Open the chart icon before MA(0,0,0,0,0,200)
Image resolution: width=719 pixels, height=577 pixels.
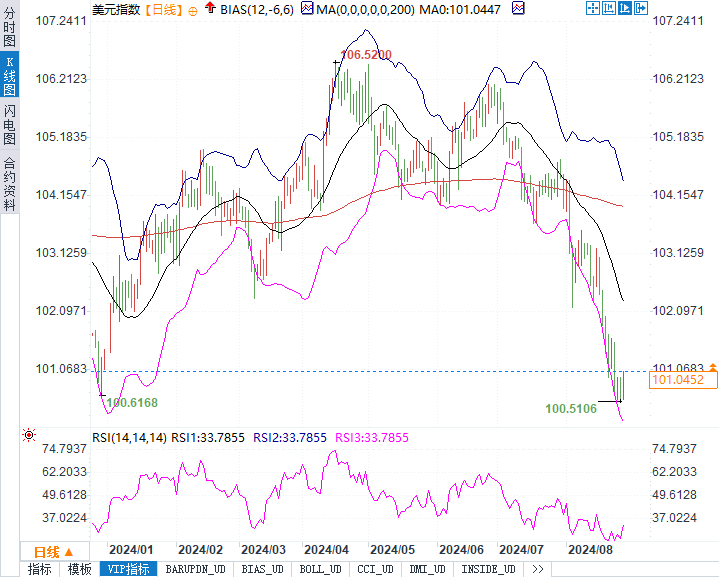[x=307, y=8]
